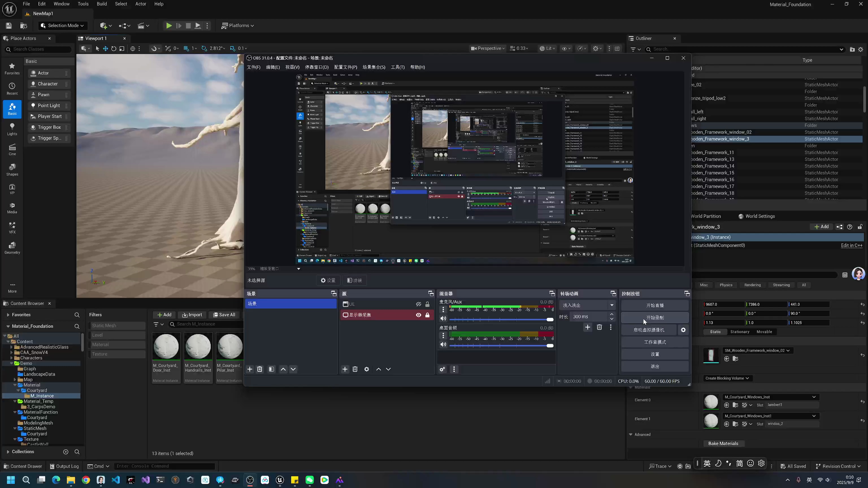
Task: Open the Geometry category in Place Actors
Action: tap(12, 248)
